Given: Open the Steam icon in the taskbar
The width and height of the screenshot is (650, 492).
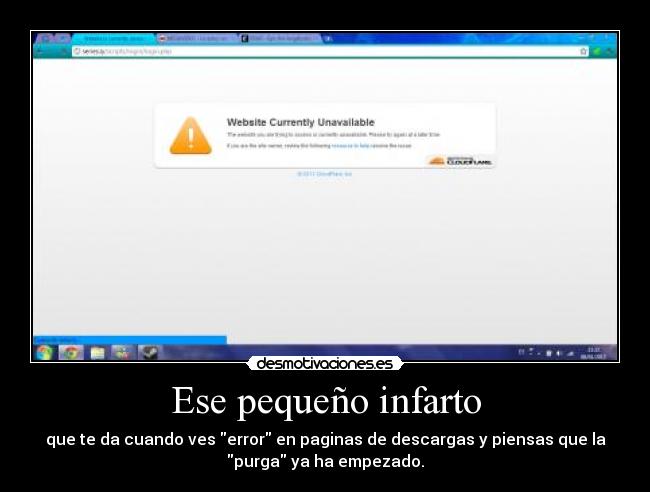Looking at the screenshot, I should (x=148, y=353).
